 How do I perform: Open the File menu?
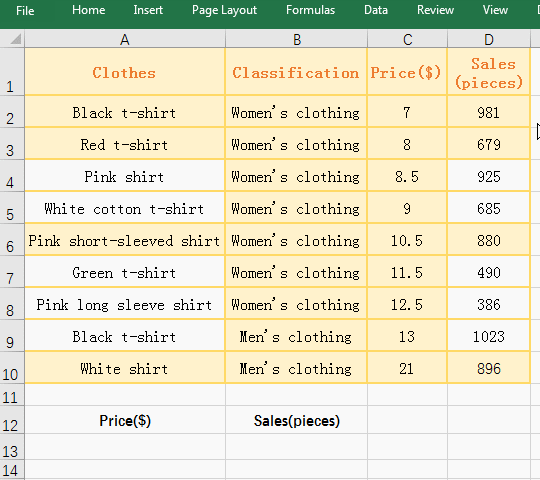pyautogui.click(x=25, y=10)
